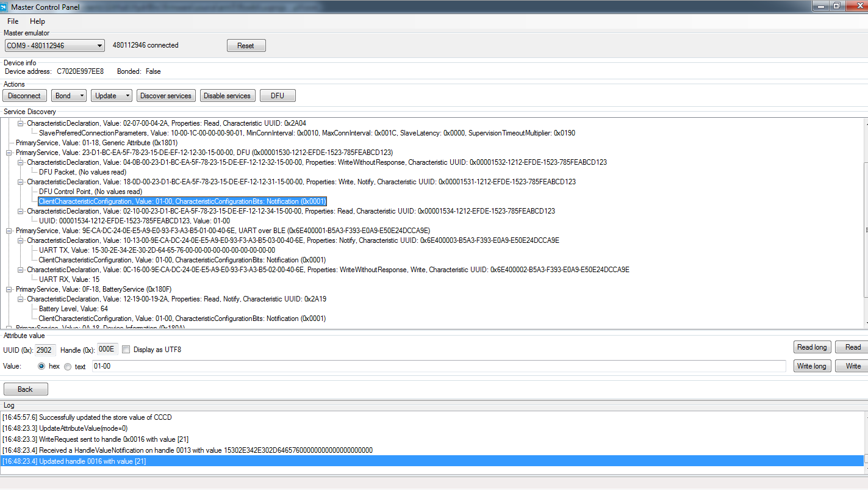Select the UART TX value row
This screenshot has width=868, height=490.
157,250
